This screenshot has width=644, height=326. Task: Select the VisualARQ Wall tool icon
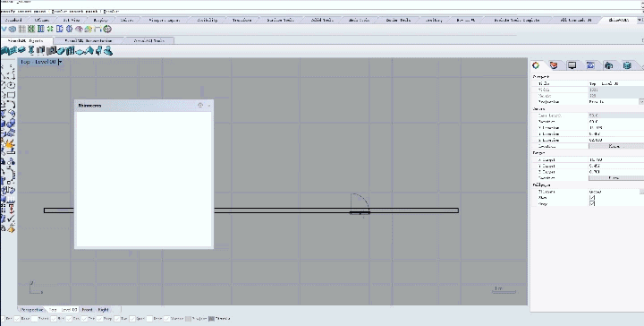4,50
